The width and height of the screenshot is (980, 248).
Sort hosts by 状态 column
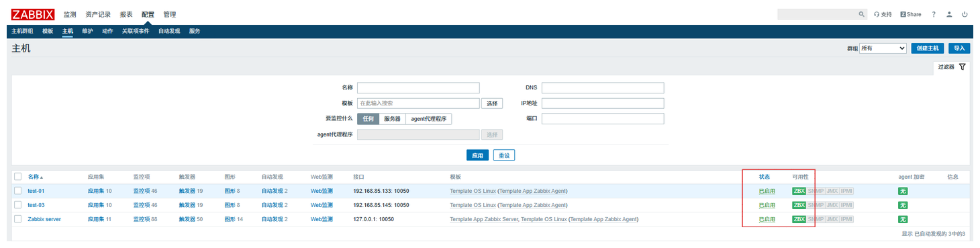tap(765, 177)
